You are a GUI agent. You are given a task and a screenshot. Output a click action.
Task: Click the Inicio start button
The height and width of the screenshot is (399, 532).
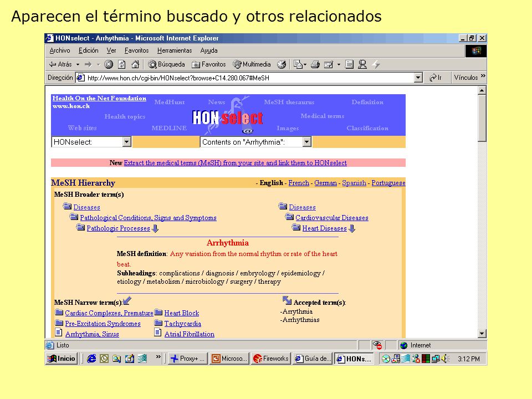pos(62,359)
